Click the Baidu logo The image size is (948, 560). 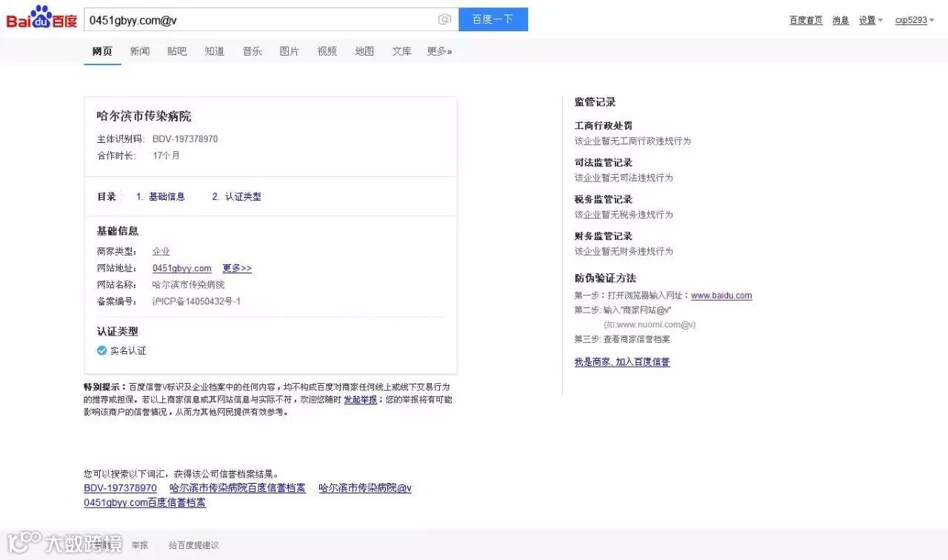point(41,18)
